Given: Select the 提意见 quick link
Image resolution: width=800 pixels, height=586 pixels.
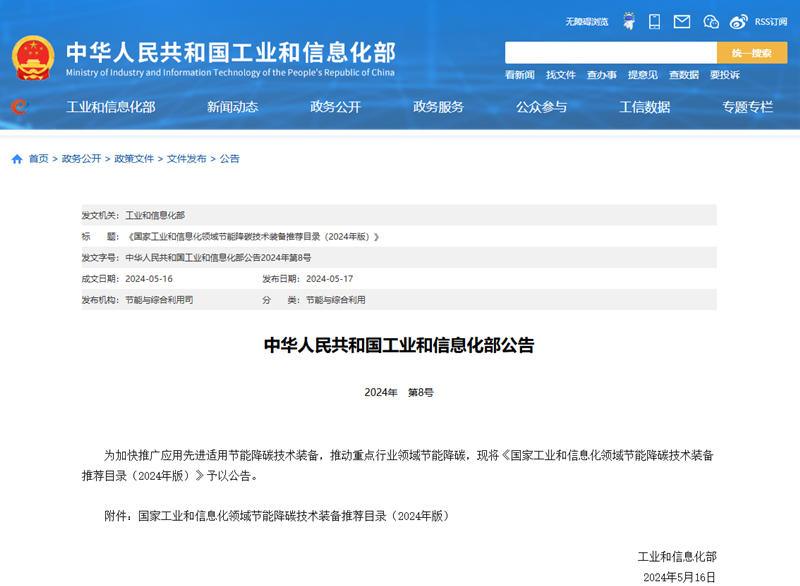Looking at the screenshot, I should point(643,75).
